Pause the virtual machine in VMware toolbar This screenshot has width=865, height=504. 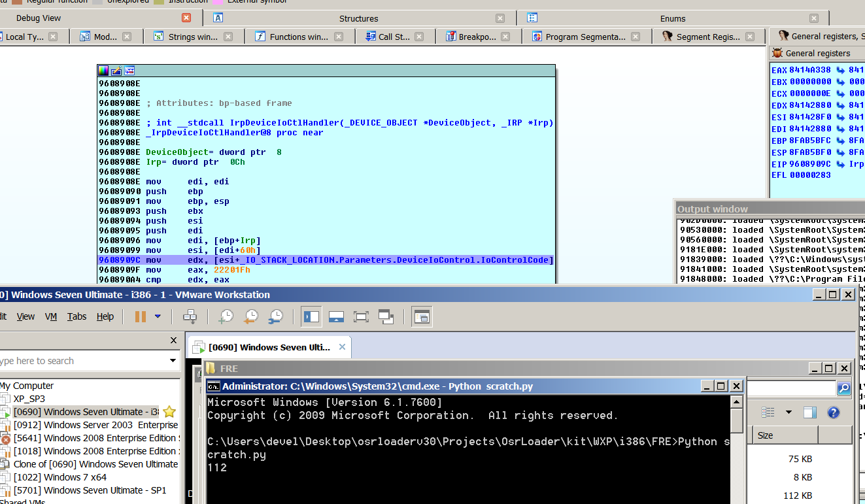[140, 317]
